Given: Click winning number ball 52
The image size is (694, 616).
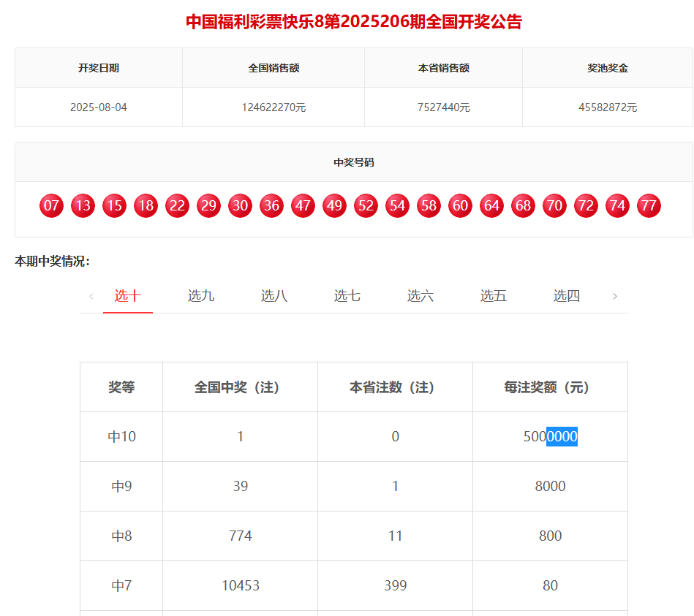Looking at the screenshot, I should pos(366,205).
